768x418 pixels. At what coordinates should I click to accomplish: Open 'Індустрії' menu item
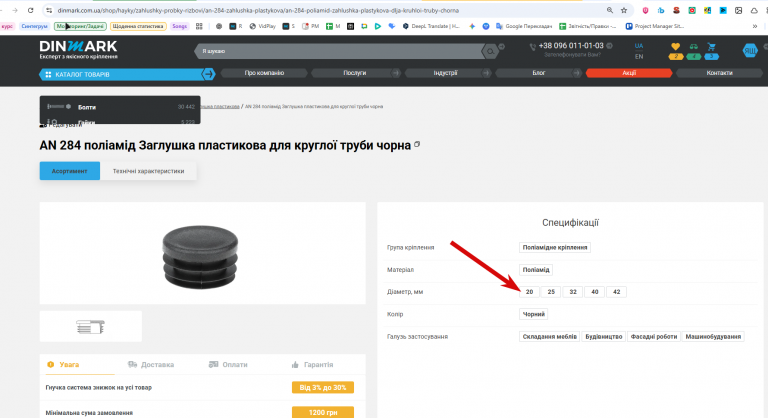click(x=445, y=73)
